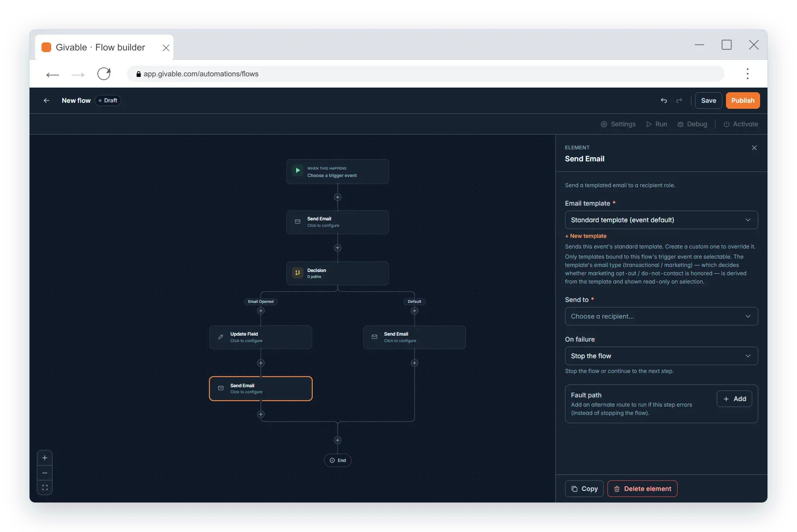Open the Email template dropdown
The width and height of the screenshot is (797, 532).
click(x=661, y=220)
